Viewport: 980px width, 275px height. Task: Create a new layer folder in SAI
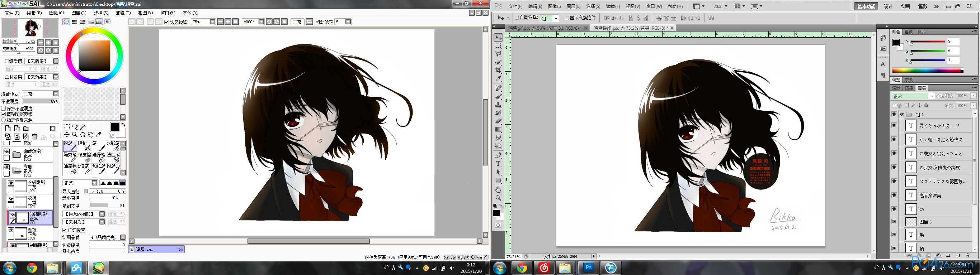click(x=26, y=129)
